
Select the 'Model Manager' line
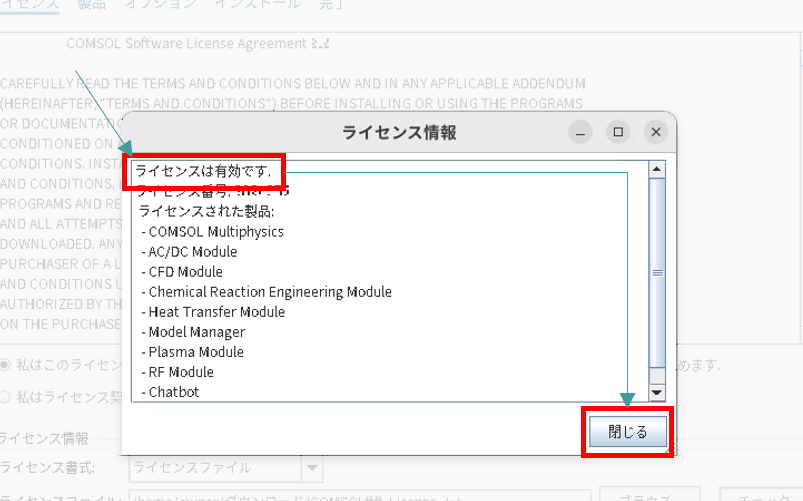(193, 332)
